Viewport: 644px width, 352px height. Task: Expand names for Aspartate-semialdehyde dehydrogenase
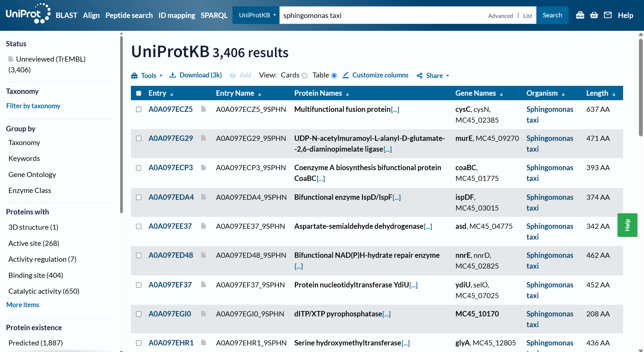(x=428, y=226)
